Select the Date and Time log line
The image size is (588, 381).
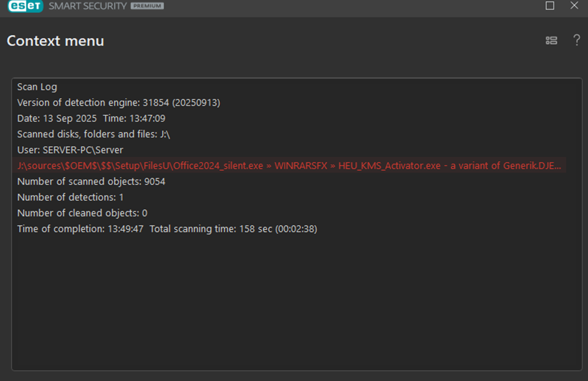point(91,119)
